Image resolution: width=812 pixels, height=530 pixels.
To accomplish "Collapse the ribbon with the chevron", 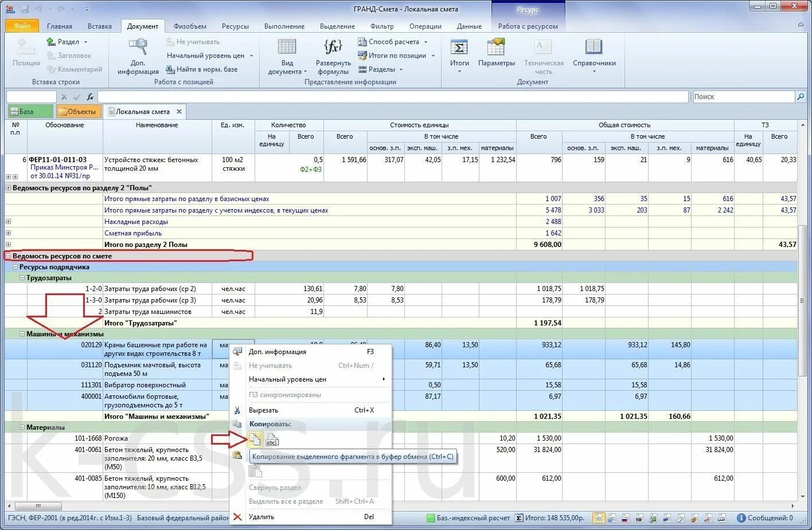I will pos(801,25).
